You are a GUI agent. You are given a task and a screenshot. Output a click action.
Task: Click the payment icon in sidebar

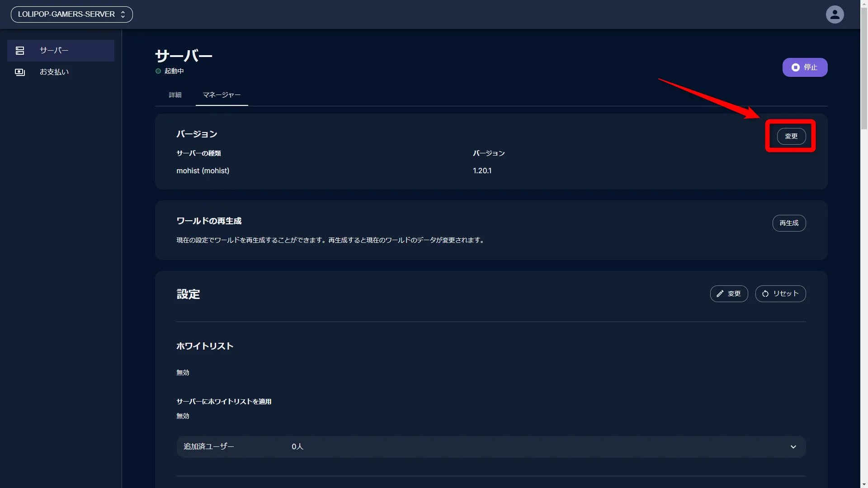click(20, 72)
